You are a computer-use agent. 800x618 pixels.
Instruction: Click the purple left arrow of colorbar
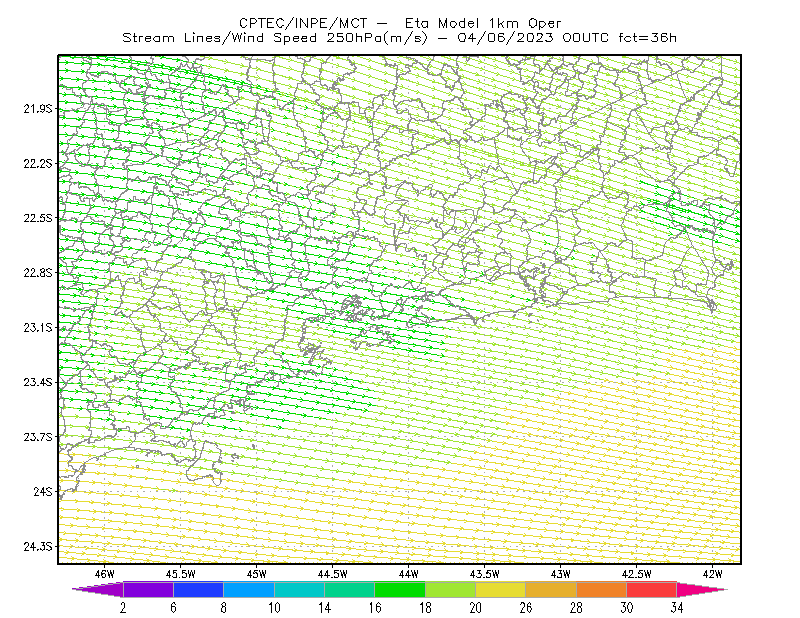97,589
